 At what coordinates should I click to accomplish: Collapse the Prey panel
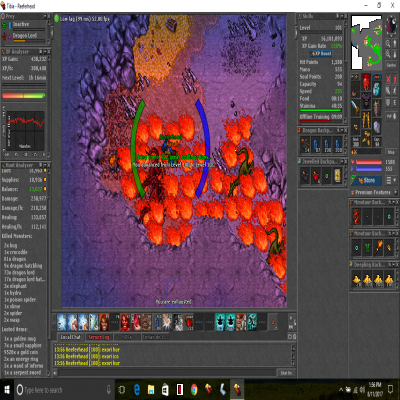coord(45,16)
